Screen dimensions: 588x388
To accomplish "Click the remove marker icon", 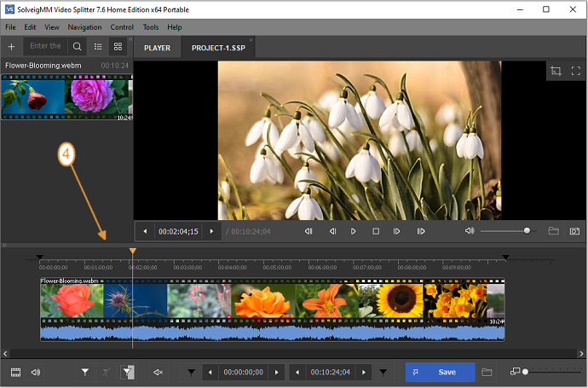I will pyautogui.click(x=107, y=373).
